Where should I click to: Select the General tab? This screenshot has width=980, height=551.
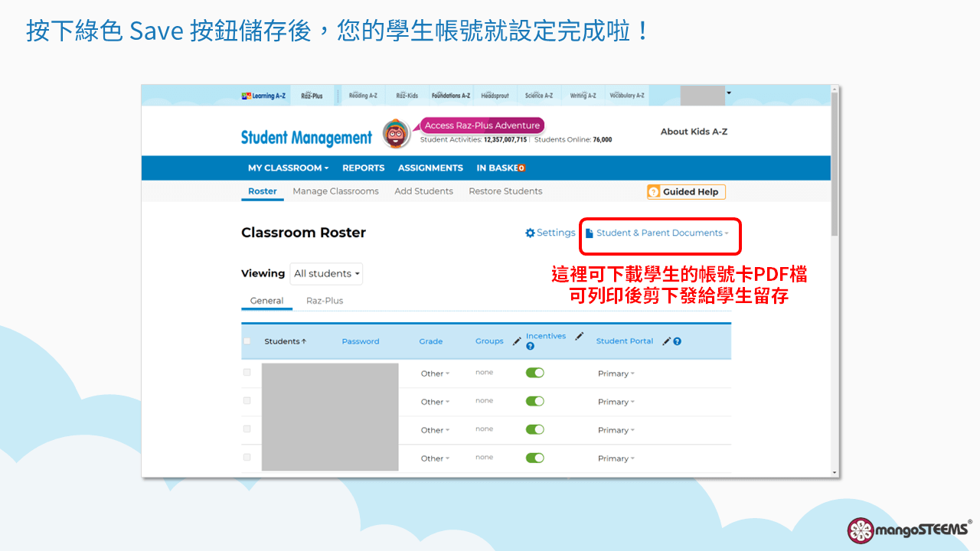click(x=266, y=301)
